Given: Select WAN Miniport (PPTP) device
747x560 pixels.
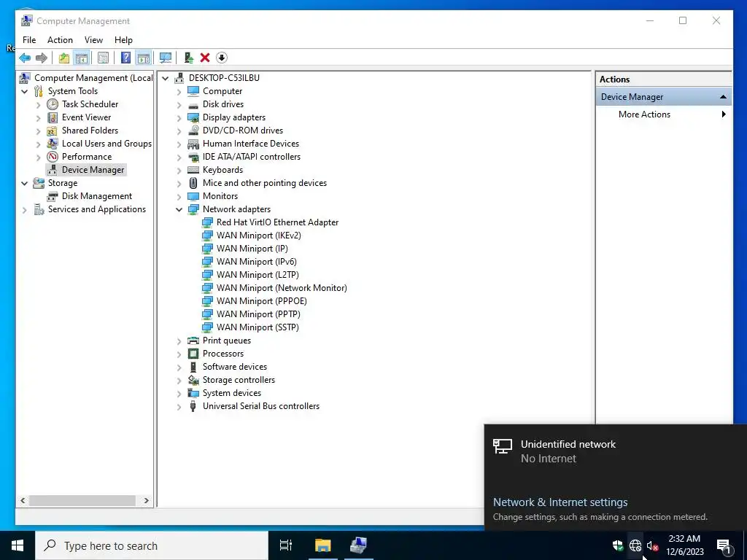Looking at the screenshot, I should tap(258, 314).
